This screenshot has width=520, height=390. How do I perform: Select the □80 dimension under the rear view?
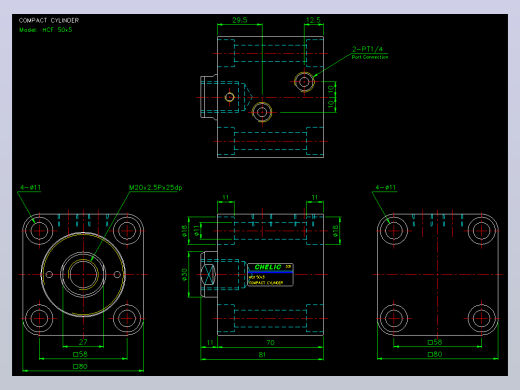pyautogui.click(x=435, y=354)
